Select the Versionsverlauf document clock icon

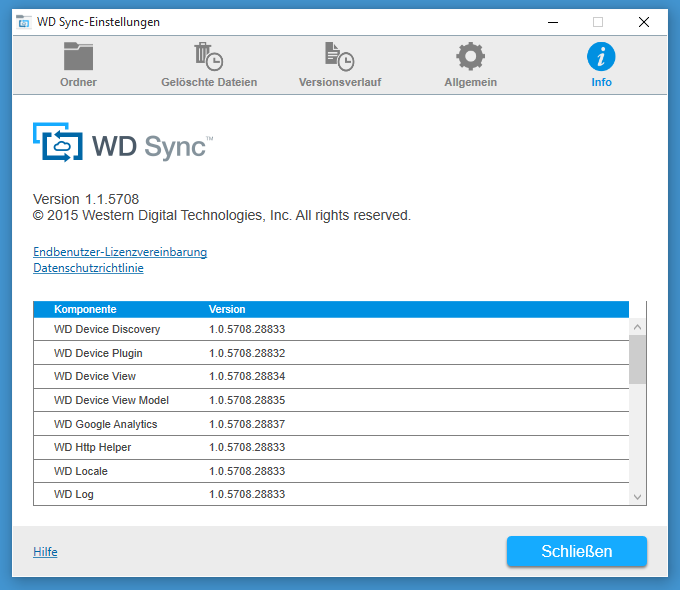pyautogui.click(x=340, y=56)
